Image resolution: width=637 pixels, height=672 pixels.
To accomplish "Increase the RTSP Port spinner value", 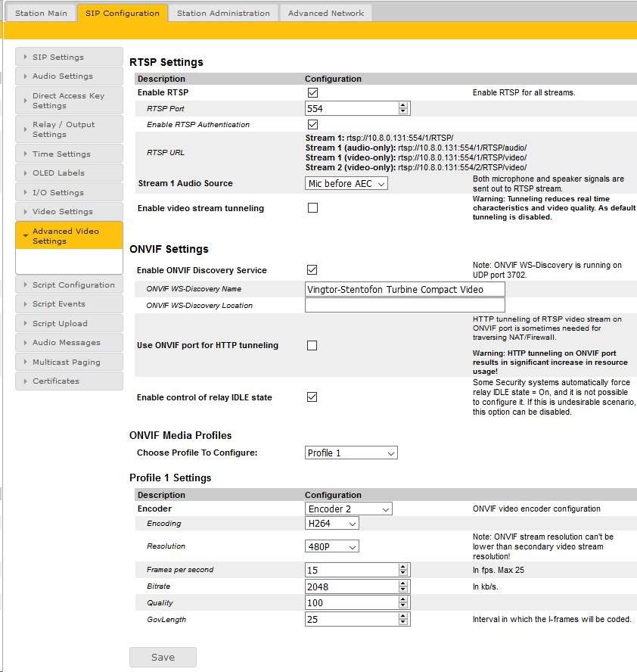I will pyautogui.click(x=403, y=105).
